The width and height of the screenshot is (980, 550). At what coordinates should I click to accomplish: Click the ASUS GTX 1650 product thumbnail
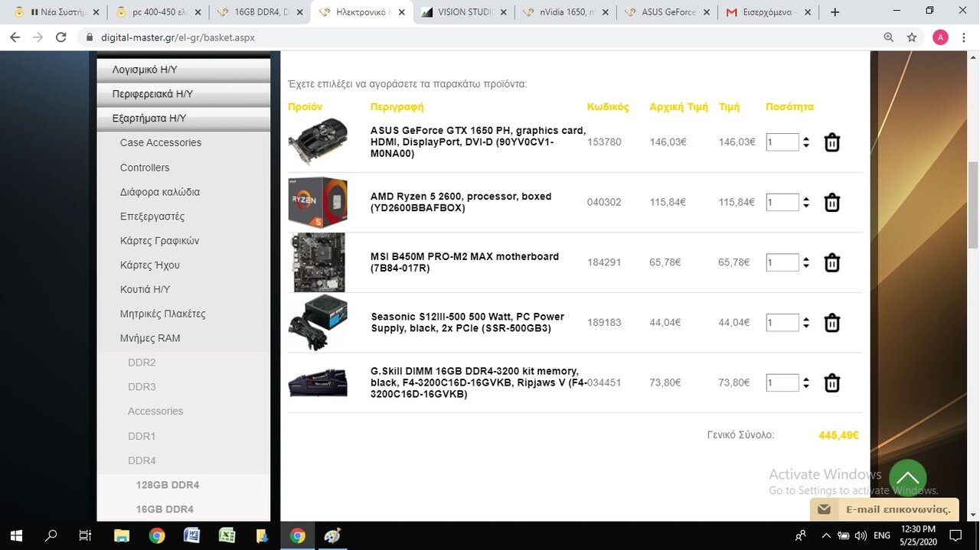(x=318, y=142)
